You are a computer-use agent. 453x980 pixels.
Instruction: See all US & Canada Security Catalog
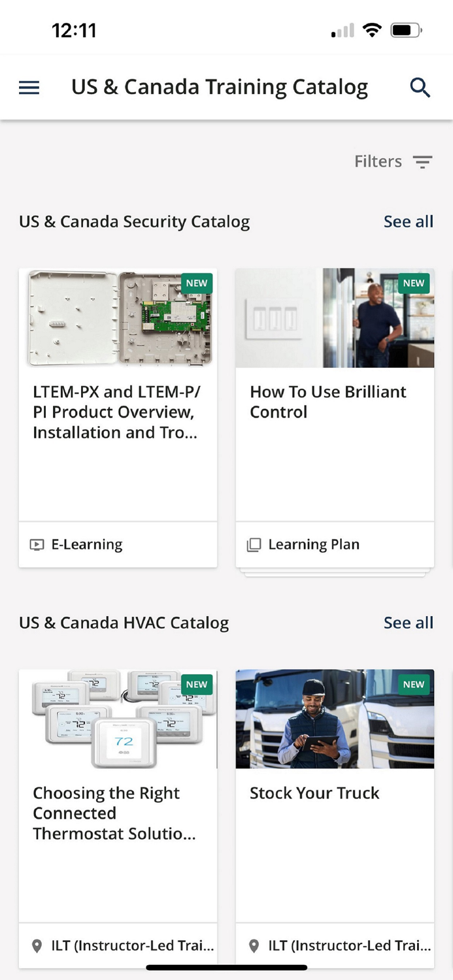pos(409,221)
